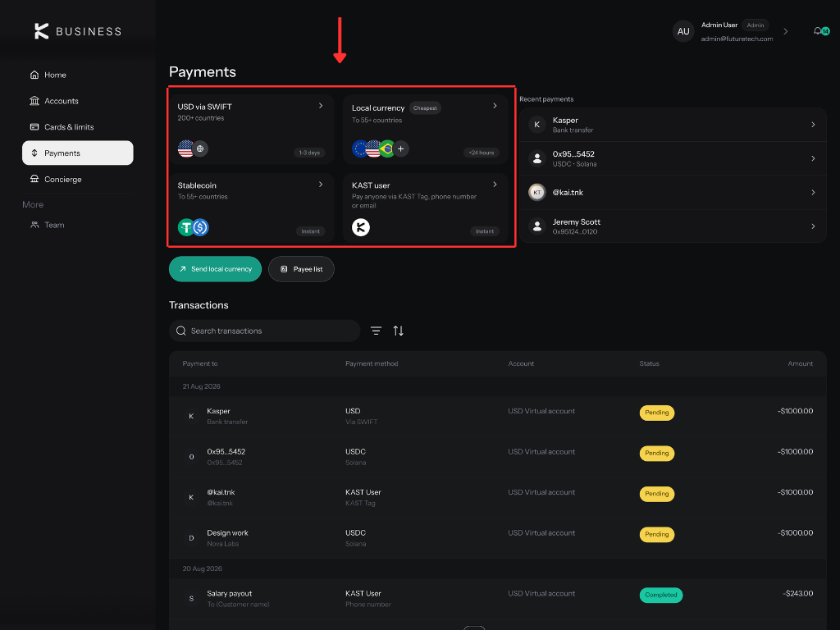Click Payment to column header
The width and height of the screenshot is (840, 630).
tap(200, 363)
